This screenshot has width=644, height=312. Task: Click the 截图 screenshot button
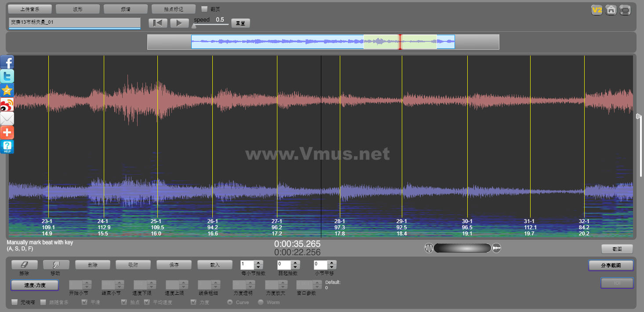(x=617, y=249)
